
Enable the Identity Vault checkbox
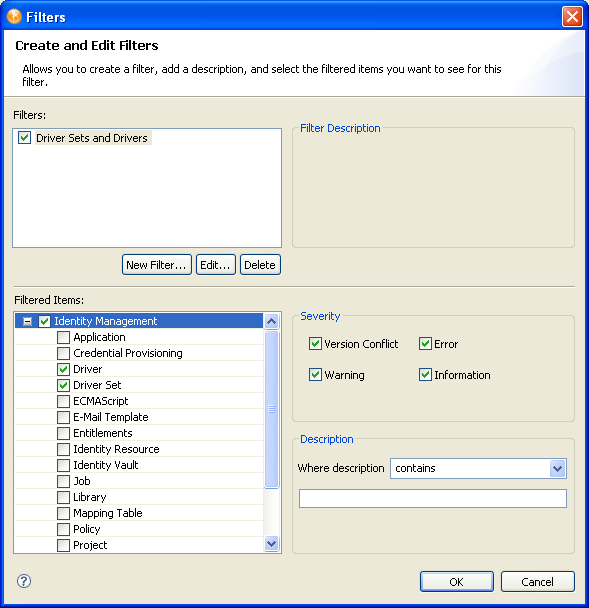tap(63, 465)
